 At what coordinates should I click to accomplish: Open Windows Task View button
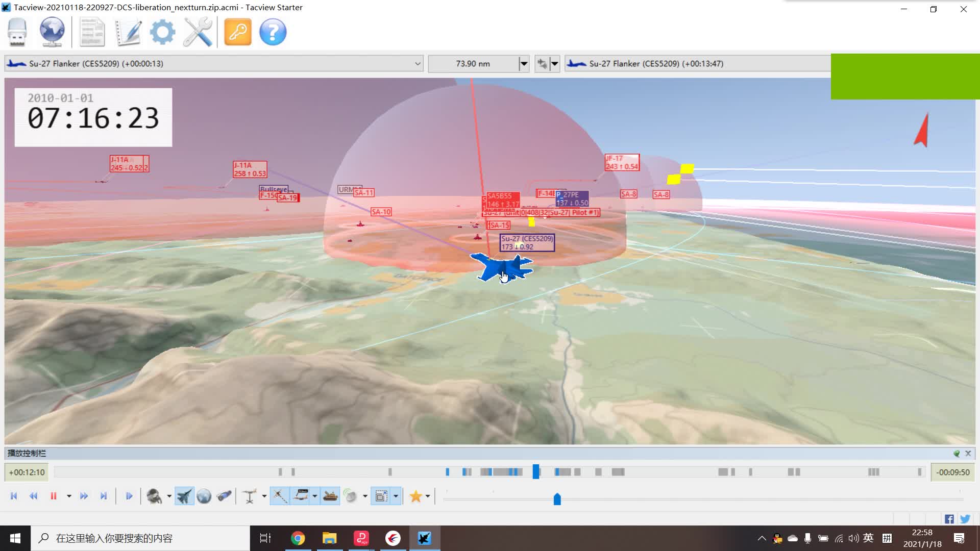coord(265,538)
